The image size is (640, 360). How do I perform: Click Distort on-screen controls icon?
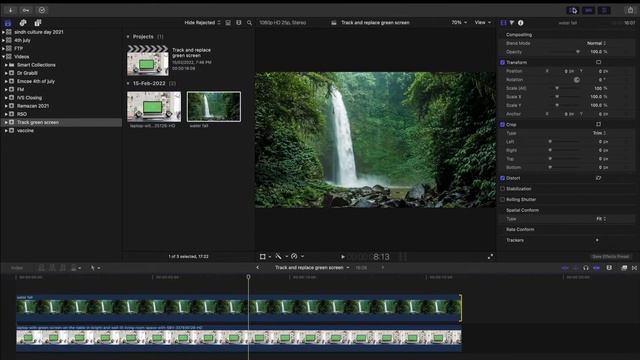click(x=598, y=178)
